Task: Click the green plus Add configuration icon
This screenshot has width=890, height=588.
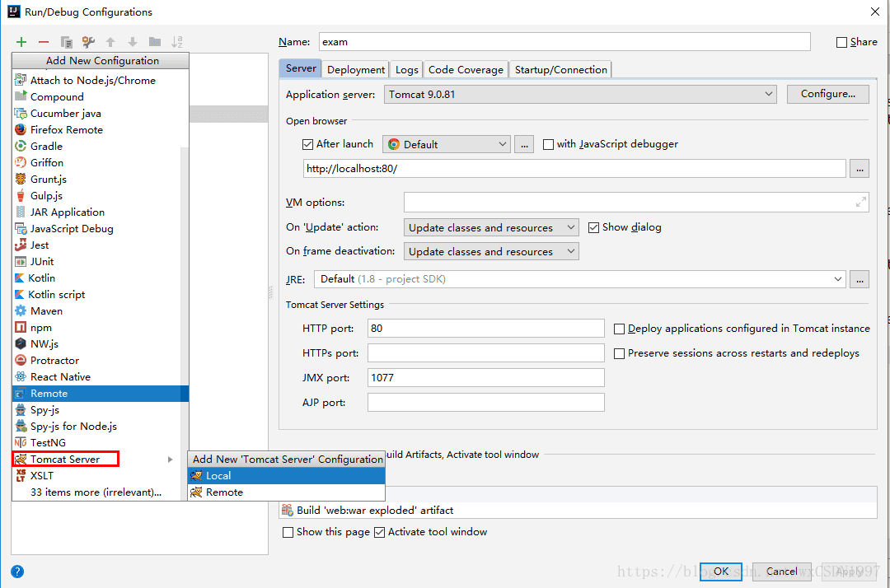Action: pyautogui.click(x=21, y=42)
